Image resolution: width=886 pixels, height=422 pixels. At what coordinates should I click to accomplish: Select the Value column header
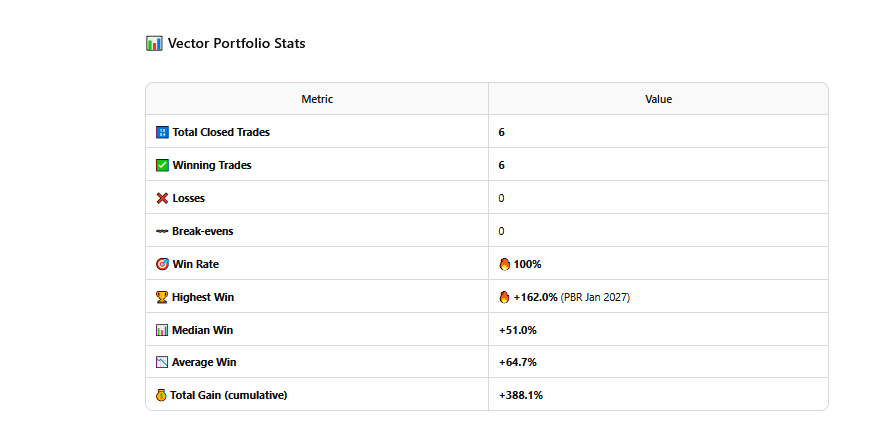pyautogui.click(x=658, y=99)
